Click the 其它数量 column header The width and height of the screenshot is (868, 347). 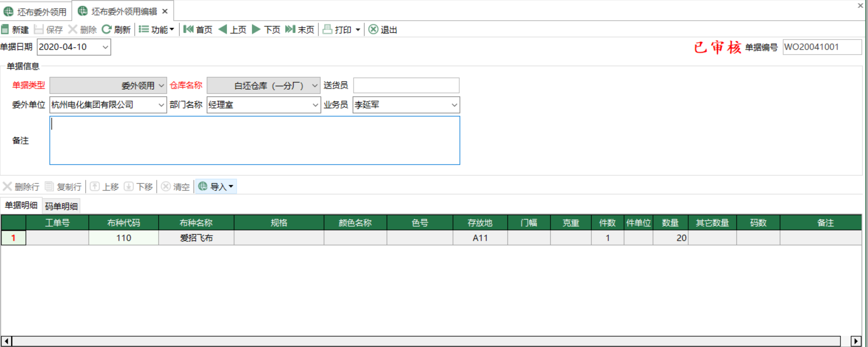pos(712,223)
